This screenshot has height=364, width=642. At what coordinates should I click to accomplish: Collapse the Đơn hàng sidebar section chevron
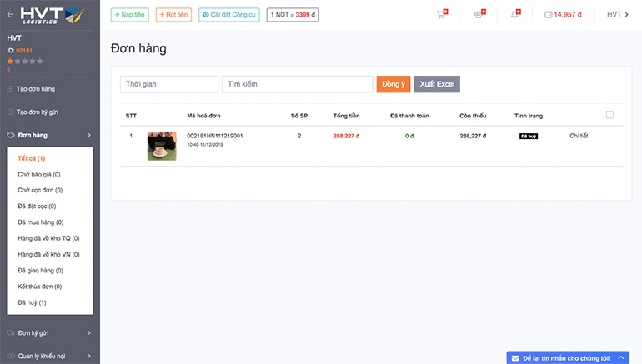pos(89,135)
